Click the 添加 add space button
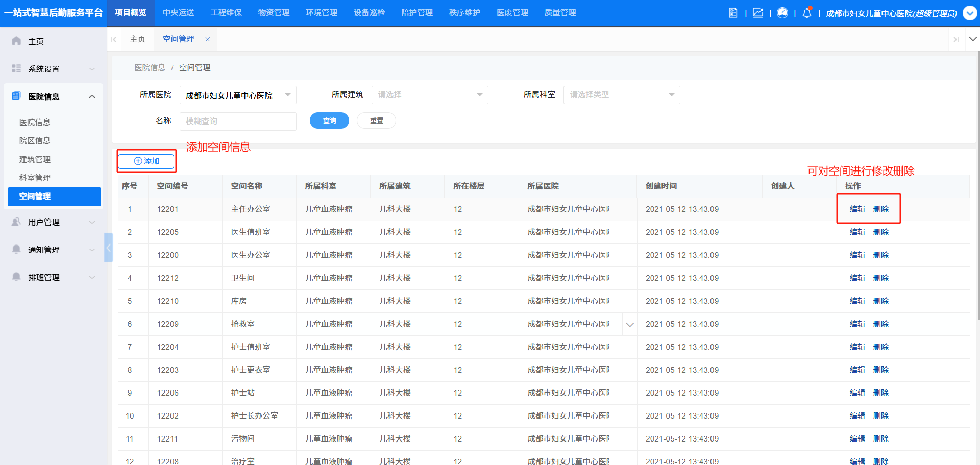Viewport: 980px width, 465px height. 146,161
